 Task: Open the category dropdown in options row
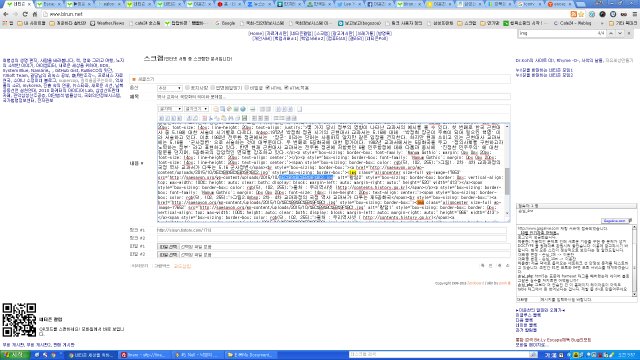(169, 88)
